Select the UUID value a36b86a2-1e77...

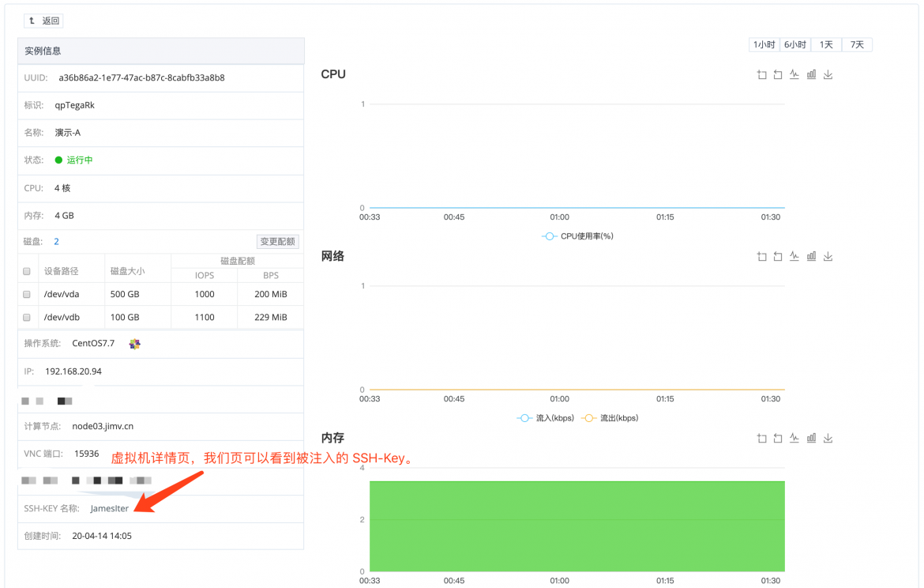click(x=141, y=78)
